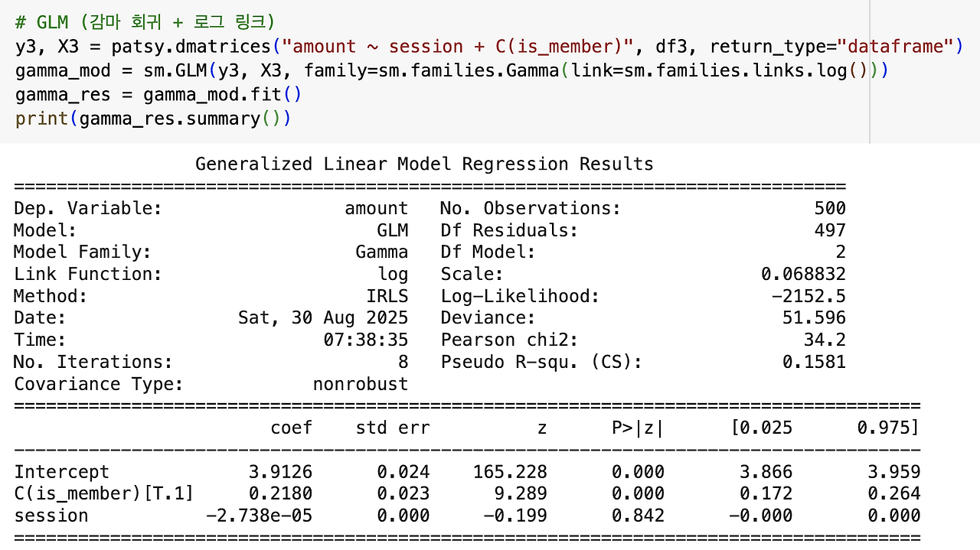Click the session z value '-0.199'

point(515,516)
